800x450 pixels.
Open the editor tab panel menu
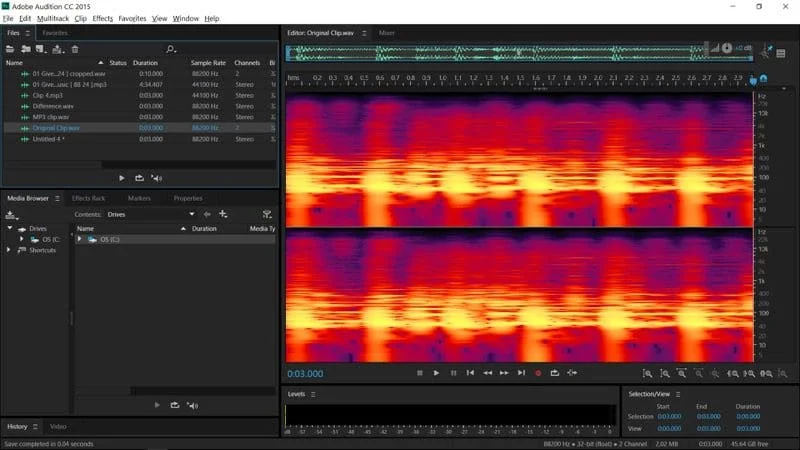click(x=364, y=33)
